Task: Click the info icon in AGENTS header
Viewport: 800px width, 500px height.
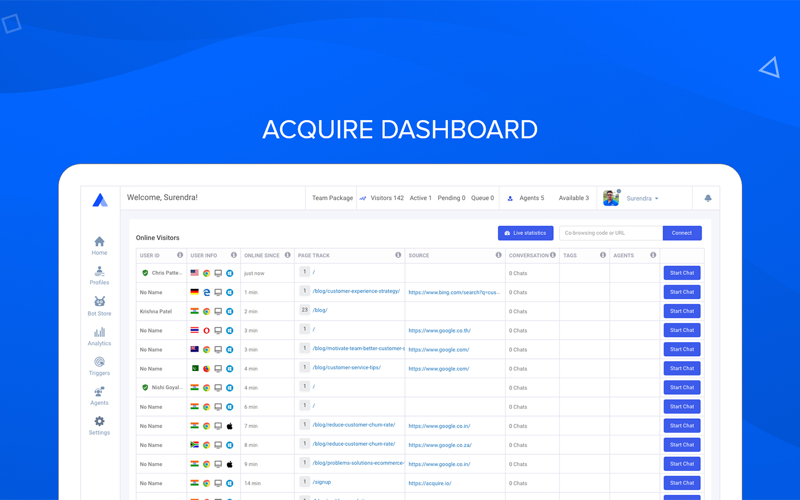Action: point(653,255)
